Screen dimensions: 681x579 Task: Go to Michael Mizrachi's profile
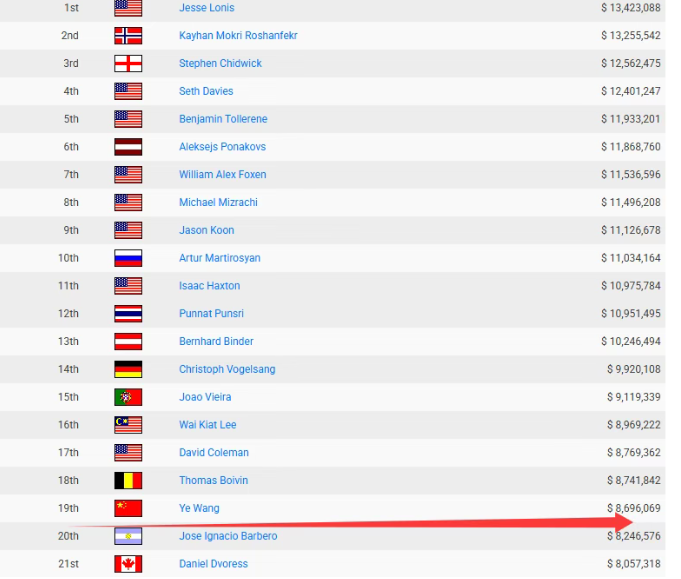[218, 202]
